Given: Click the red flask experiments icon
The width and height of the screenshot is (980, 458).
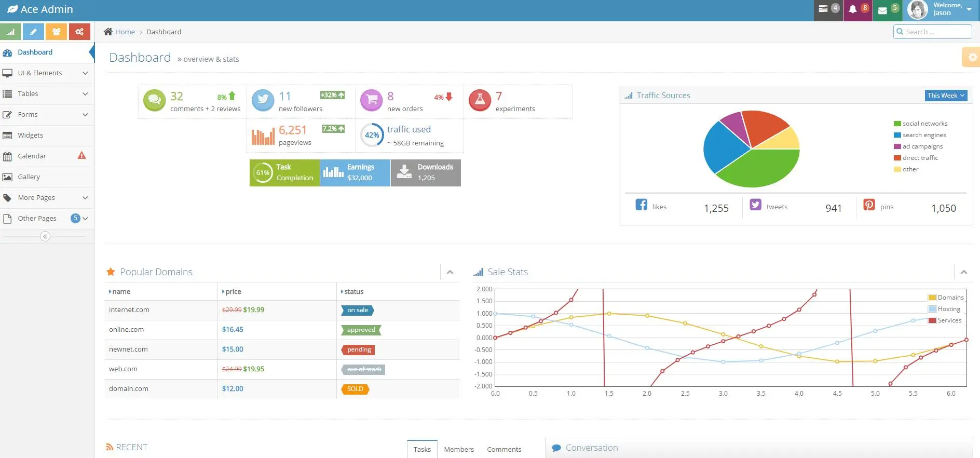Looking at the screenshot, I should pos(480,100).
